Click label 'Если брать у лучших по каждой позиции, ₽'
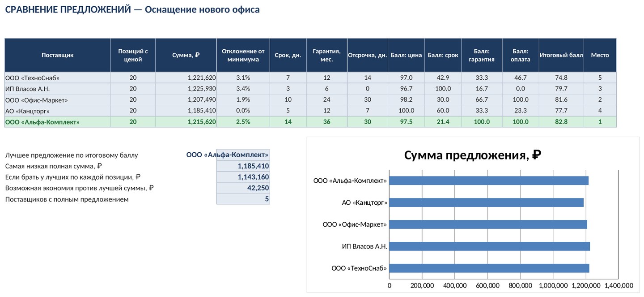Viewport: 644px width, 297px height. coord(73,177)
